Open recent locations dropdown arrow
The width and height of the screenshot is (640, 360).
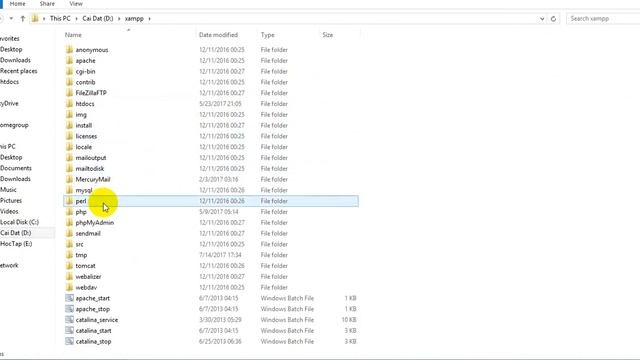[x=11, y=18]
